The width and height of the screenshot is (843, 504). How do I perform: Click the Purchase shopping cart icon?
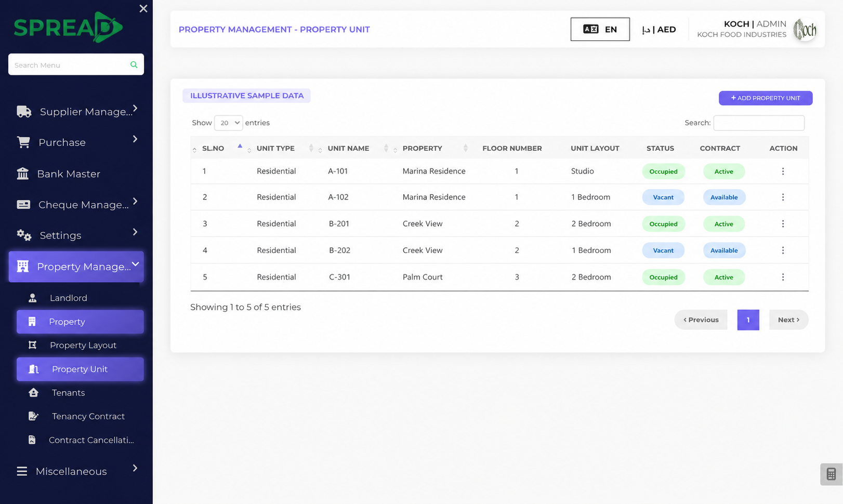[x=23, y=142]
